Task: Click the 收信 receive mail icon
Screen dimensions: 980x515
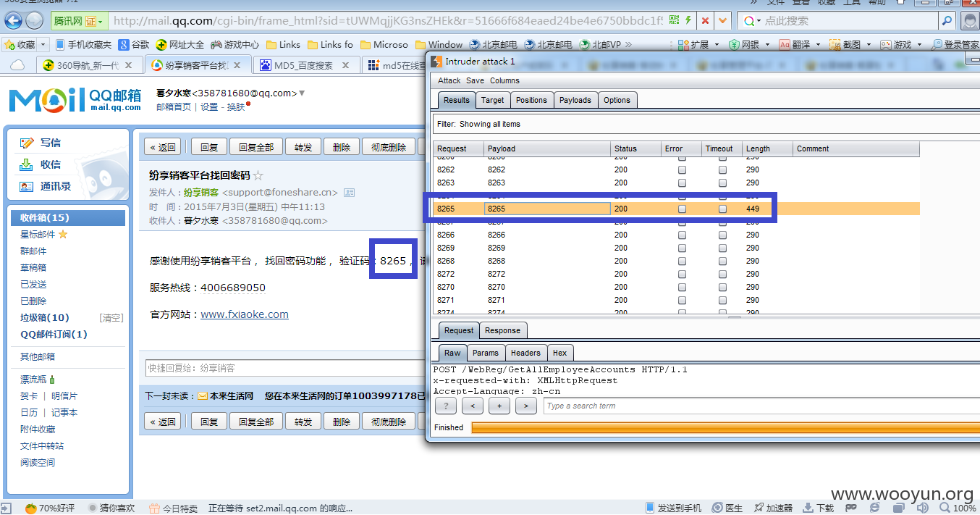Action: pos(27,164)
